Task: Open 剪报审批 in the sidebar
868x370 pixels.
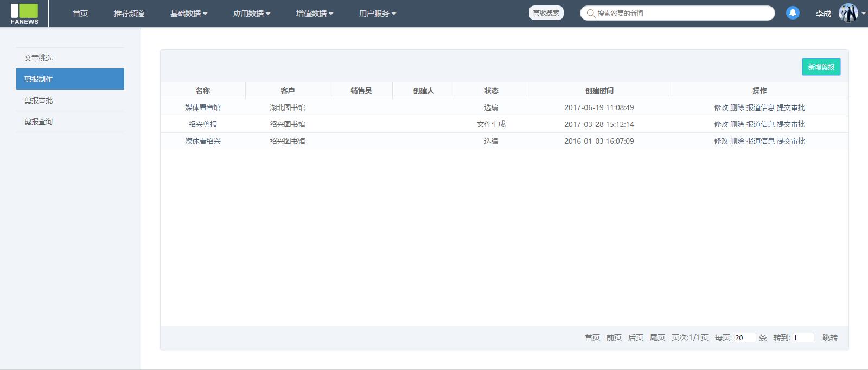Action: pyautogui.click(x=71, y=100)
